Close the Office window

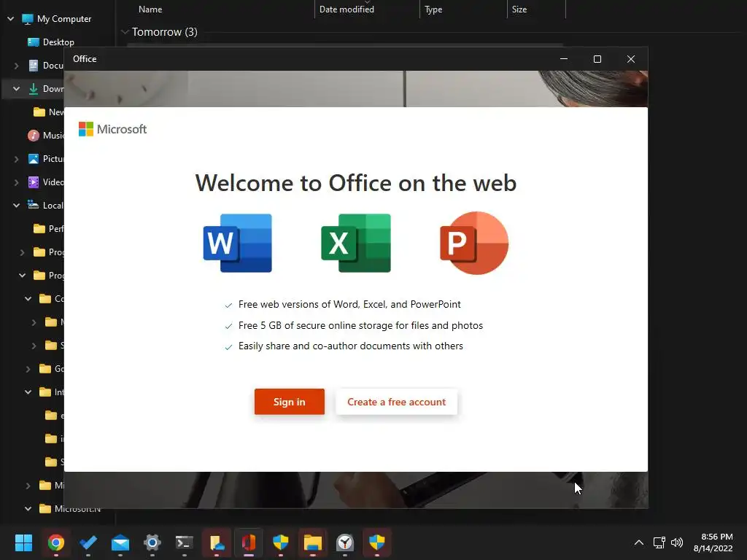pos(631,59)
